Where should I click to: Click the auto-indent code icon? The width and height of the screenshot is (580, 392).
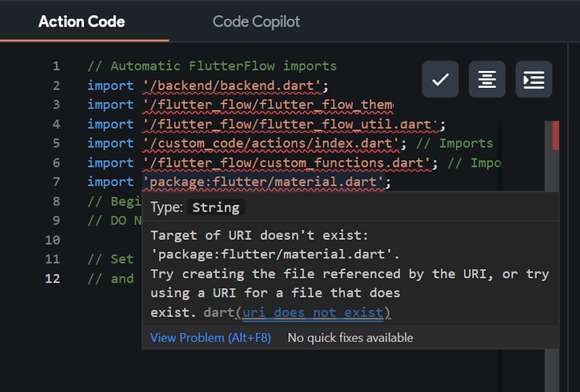(x=533, y=79)
